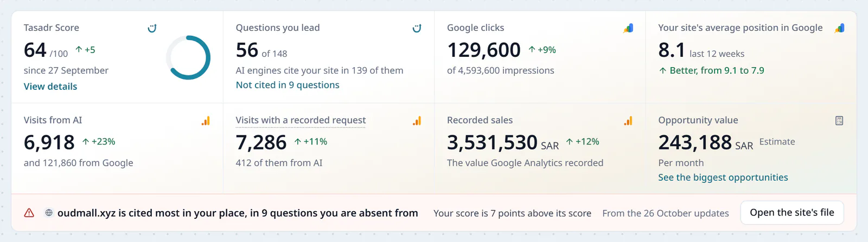Open the 'Not cited in 9 questions' link
The height and width of the screenshot is (242, 868).
288,85
